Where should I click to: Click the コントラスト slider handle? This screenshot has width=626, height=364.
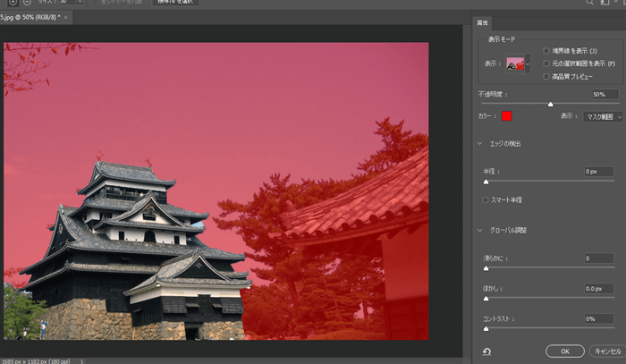coord(486,329)
